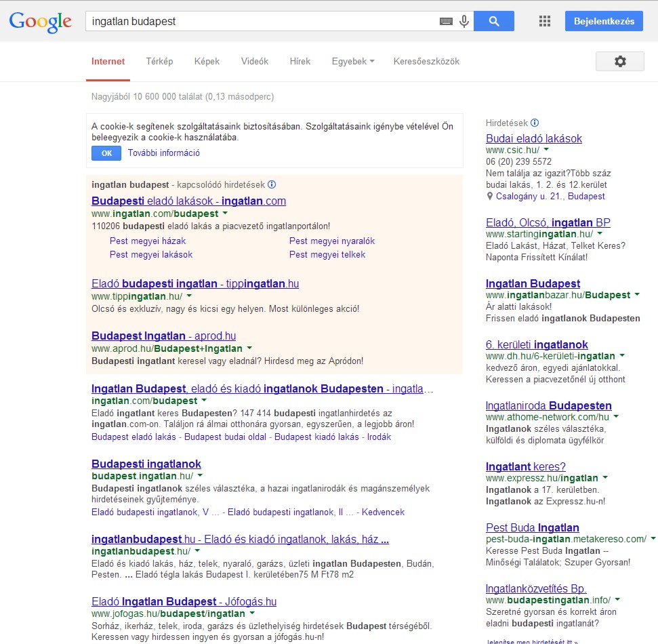Switch to the Videók tab

[255, 61]
